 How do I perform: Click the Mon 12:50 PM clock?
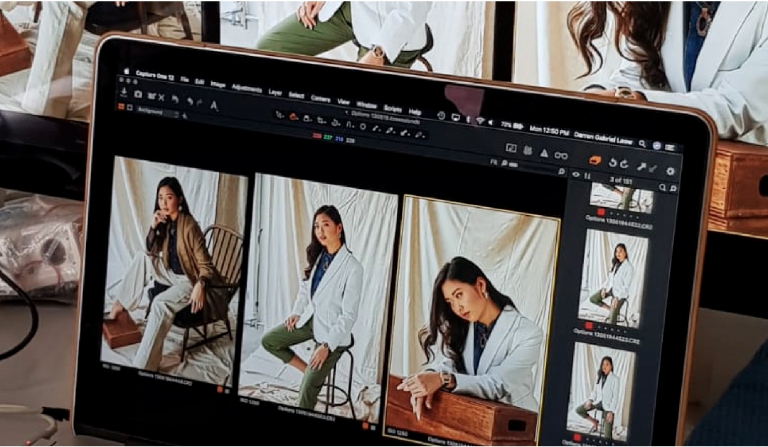coord(549,131)
